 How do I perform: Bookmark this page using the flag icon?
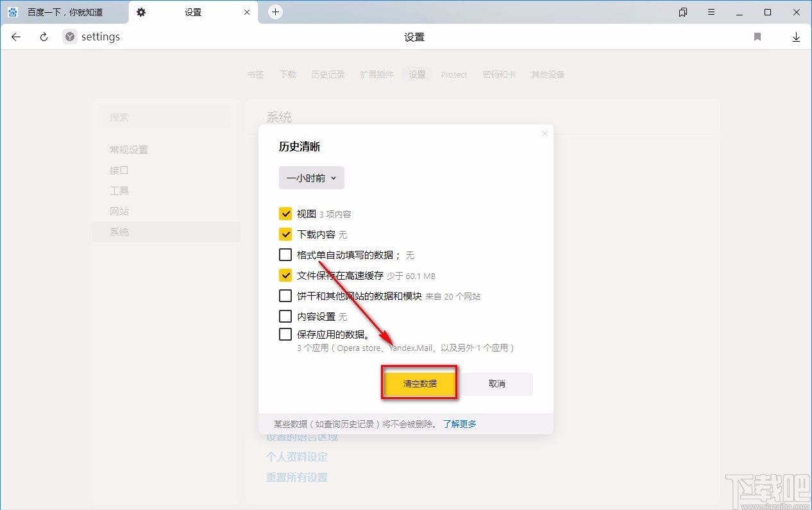[757, 37]
